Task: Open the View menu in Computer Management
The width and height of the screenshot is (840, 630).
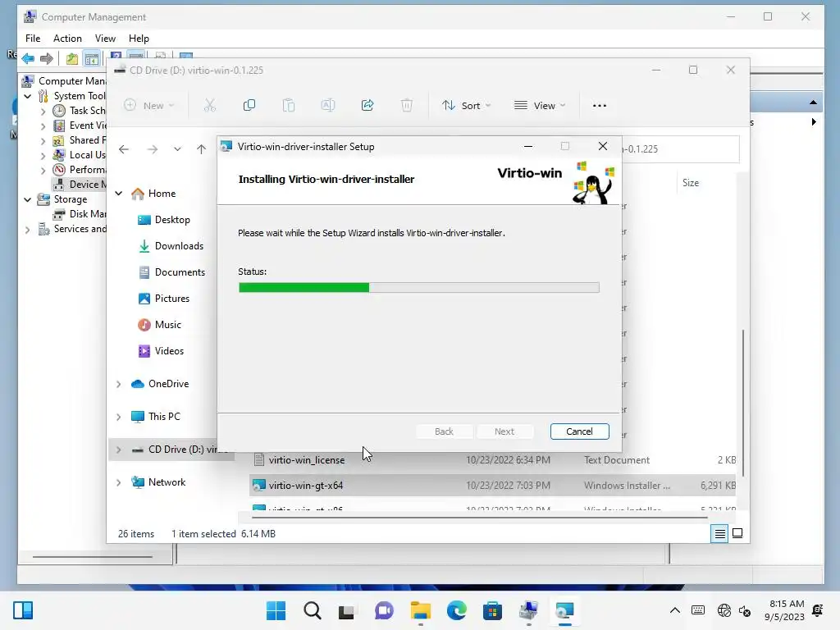Action: [105, 38]
